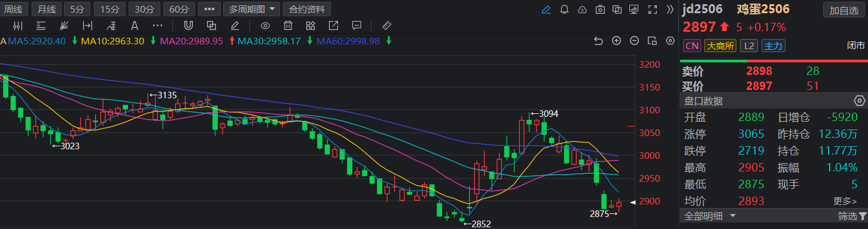Viewport: 868px width, 229px height.
Task: Open the 多周期图 dropdown
Action: point(251,10)
